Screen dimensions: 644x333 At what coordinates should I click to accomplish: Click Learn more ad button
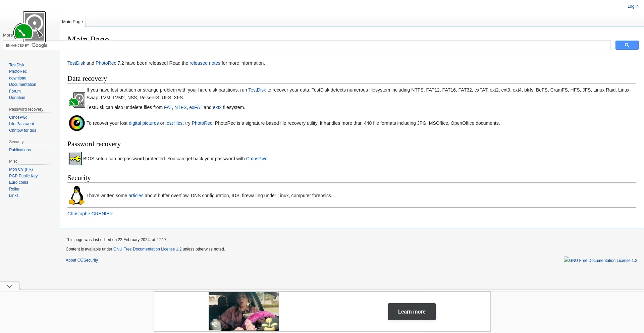(x=412, y=312)
